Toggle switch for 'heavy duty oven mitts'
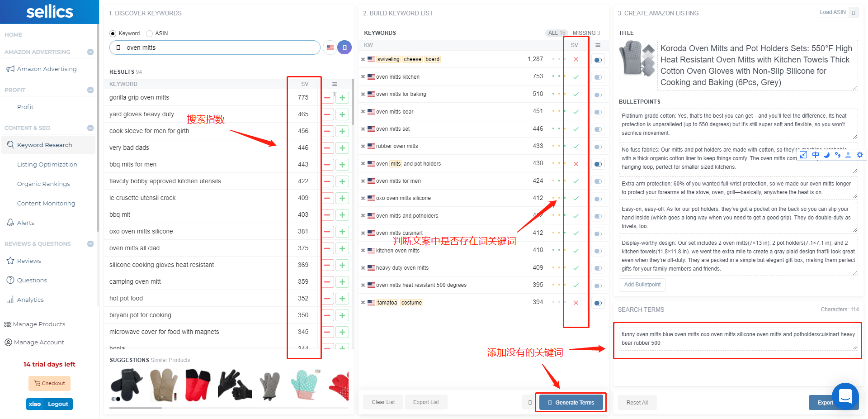 click(x=598, y=268)
